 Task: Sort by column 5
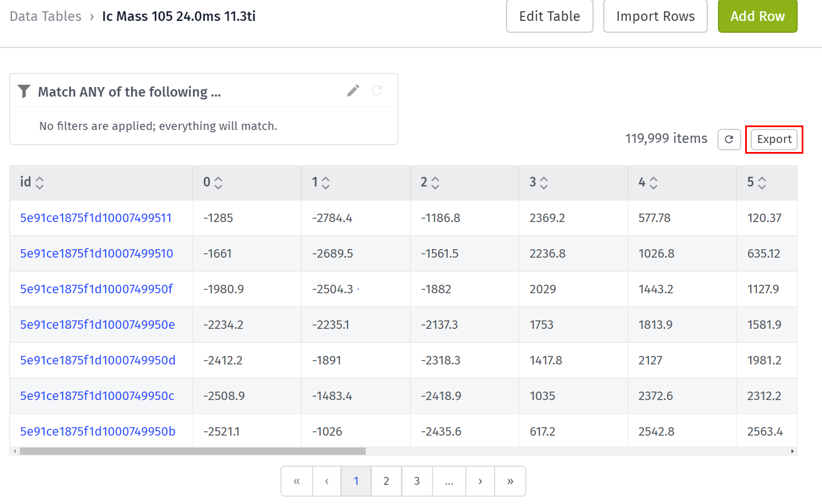pos(762,183)
